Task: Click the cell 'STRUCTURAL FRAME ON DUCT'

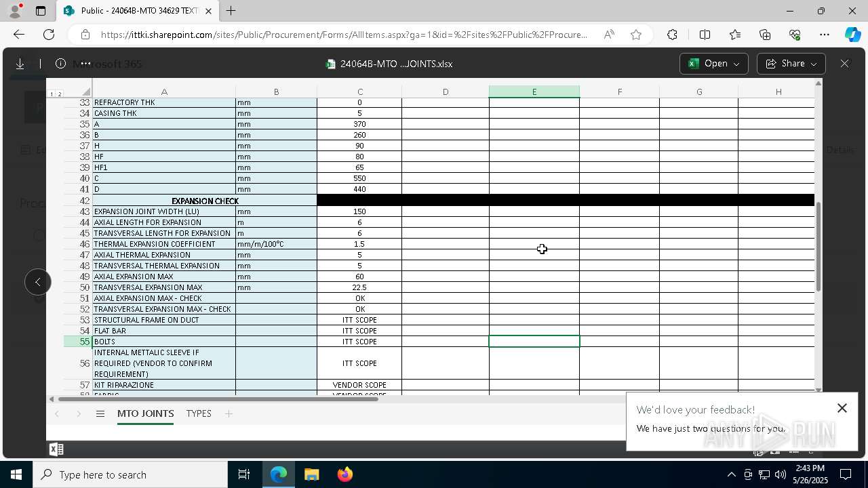Action: tap(164, 320)
